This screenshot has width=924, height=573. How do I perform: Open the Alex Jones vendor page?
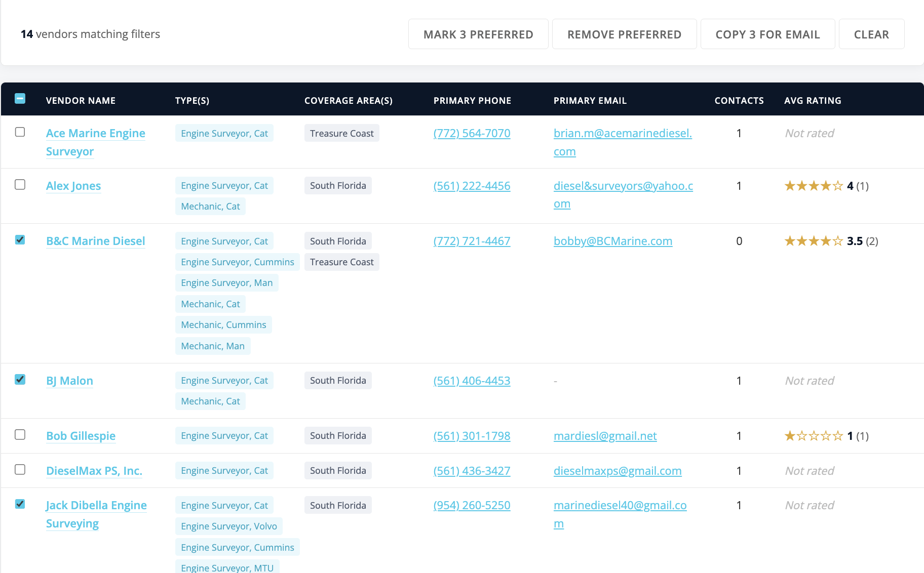tap(73, 186)
